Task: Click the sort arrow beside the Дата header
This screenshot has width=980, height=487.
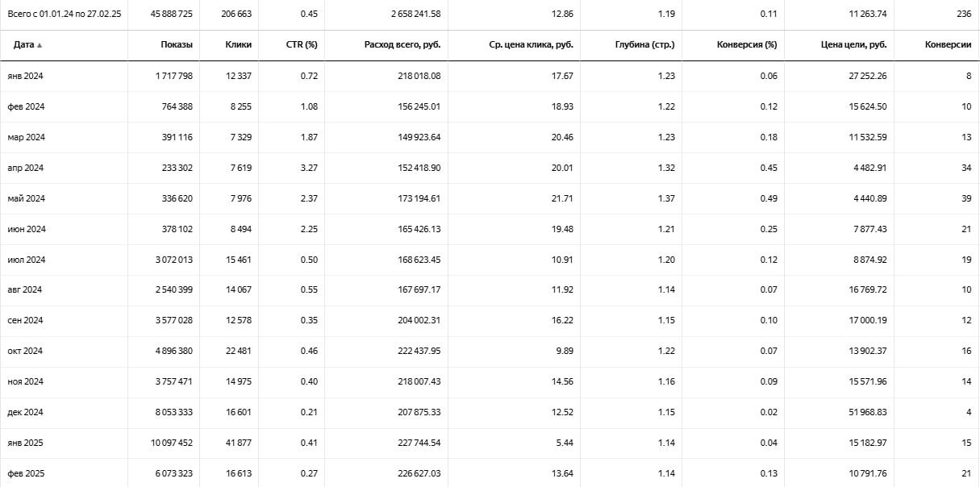Action: pyautogui.click(x=40, y=45)
